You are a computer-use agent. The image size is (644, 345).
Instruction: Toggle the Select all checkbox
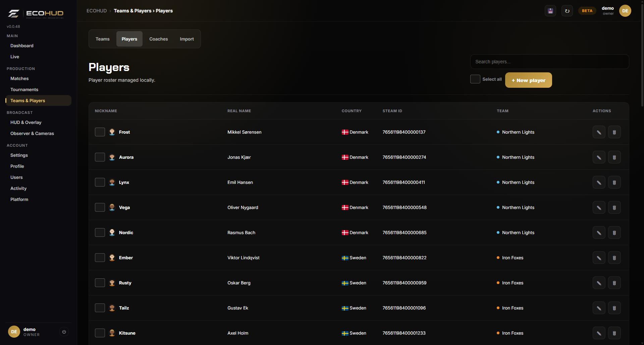[475, 79]
